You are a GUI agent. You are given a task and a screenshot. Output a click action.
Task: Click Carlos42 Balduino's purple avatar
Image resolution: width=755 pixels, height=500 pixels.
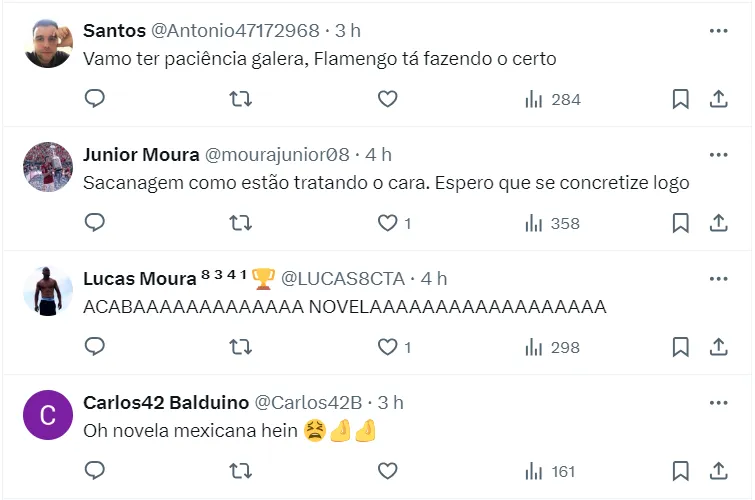click(47, 415)
